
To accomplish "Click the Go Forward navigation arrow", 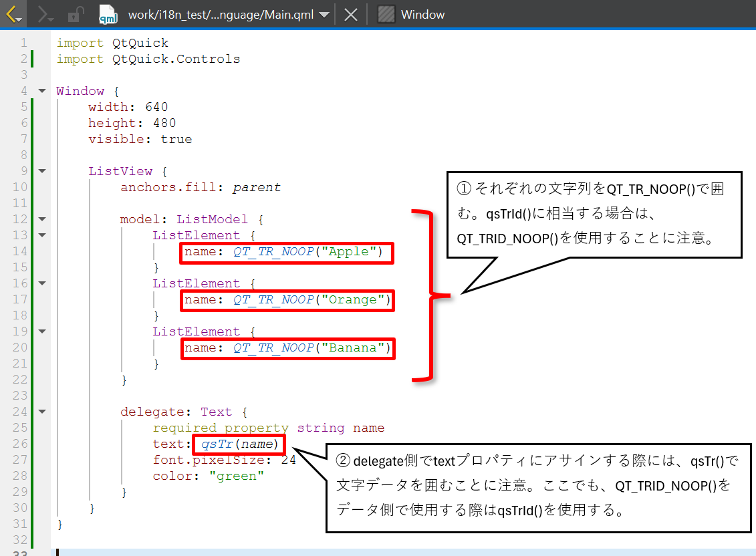I will point(45,14).
